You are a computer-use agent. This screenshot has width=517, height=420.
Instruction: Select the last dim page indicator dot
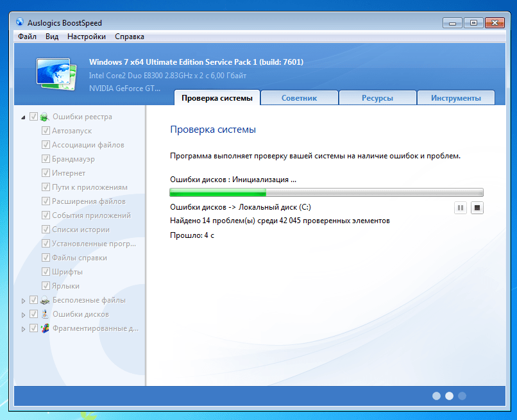462,396
